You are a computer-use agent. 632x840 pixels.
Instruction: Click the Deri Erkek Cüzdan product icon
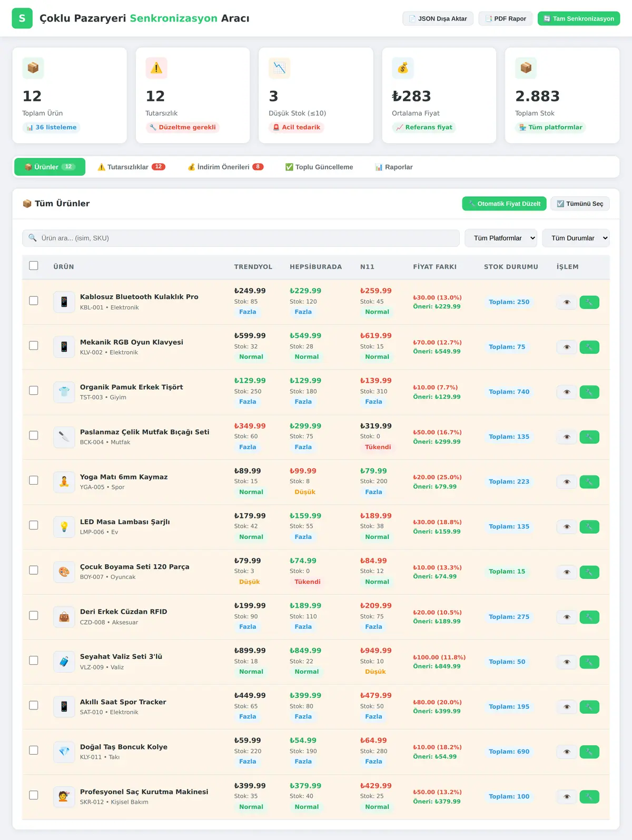[64, 617]
